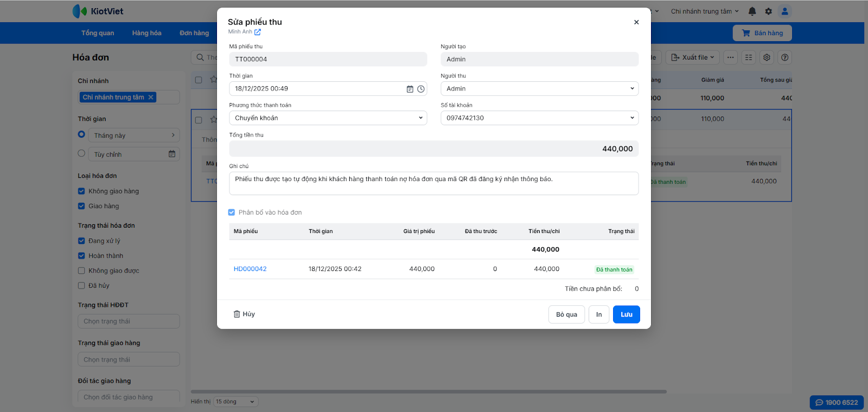868x412 pixels.
Task: Open invoice link HD000042
Action: (x=250, y=269)
